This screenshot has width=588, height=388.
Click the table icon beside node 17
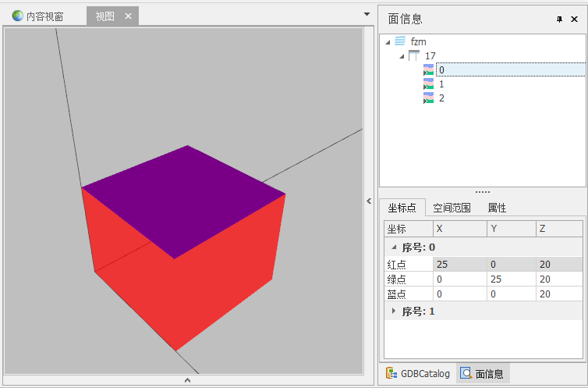tap(414, 55)
